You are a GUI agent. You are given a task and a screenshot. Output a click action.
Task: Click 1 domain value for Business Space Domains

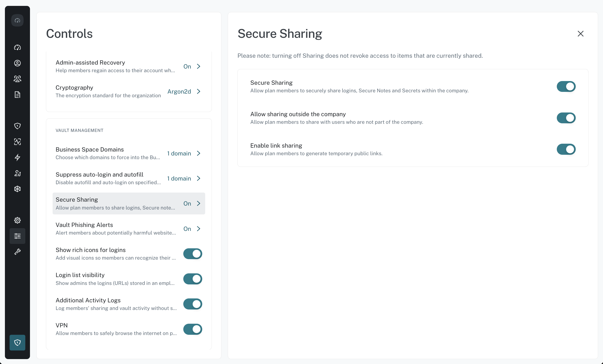(x=179, y=153)
